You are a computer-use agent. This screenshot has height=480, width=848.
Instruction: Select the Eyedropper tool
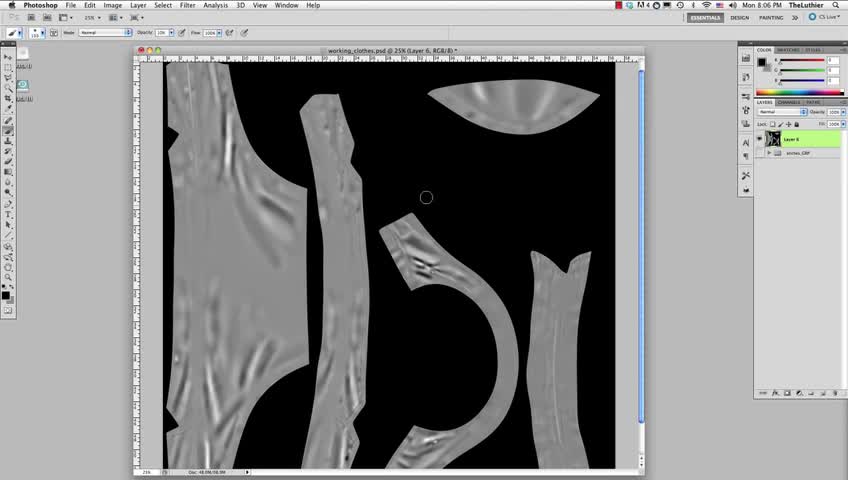(x=8, y=109)
